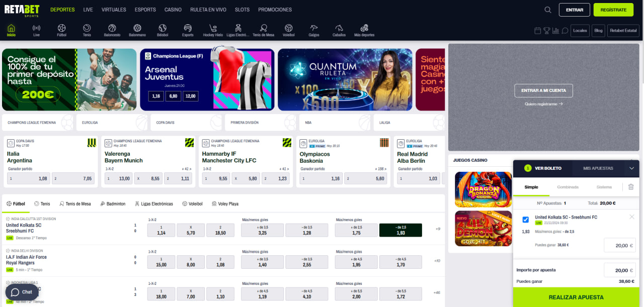
Task: Open Ligas Electrónicas icon in top bar
Action: pyautogui.click(x=238, y=30)
